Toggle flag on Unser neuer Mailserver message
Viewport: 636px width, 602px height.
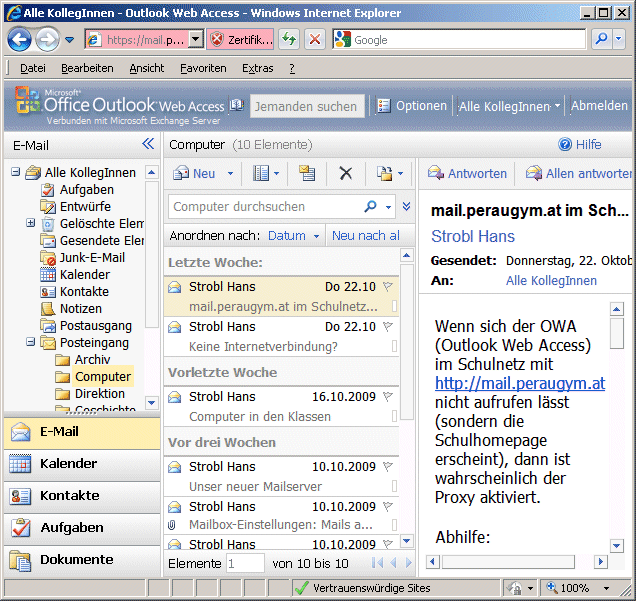[x=388, y=467]
